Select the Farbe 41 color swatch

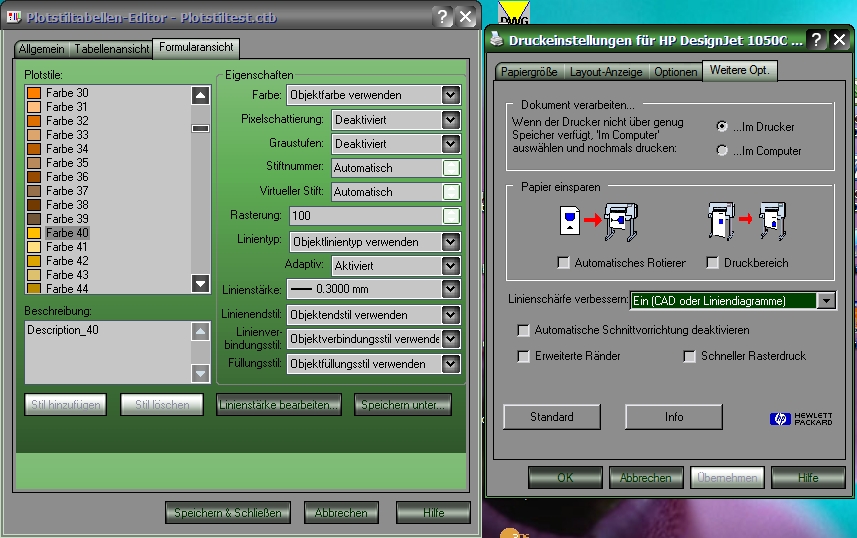point(34,247)
